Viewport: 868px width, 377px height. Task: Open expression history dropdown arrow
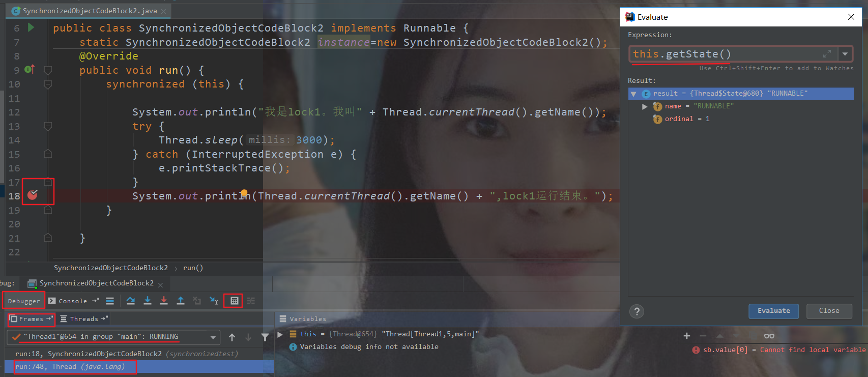[845, 54]
